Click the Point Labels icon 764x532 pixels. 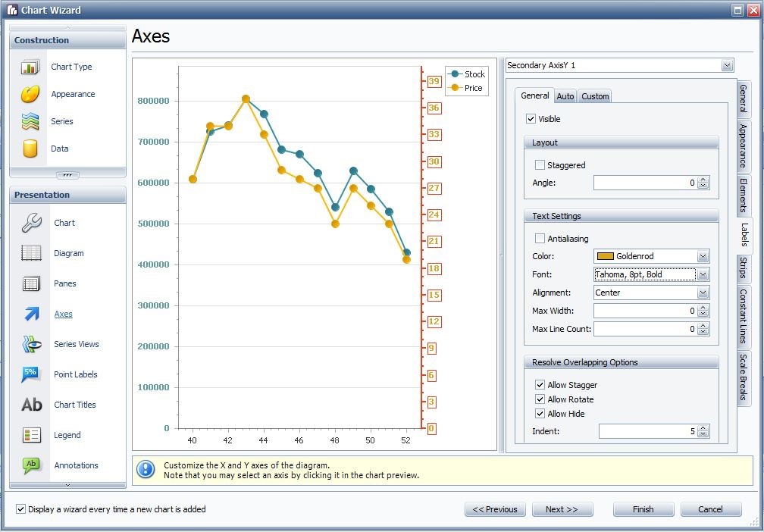32,374
